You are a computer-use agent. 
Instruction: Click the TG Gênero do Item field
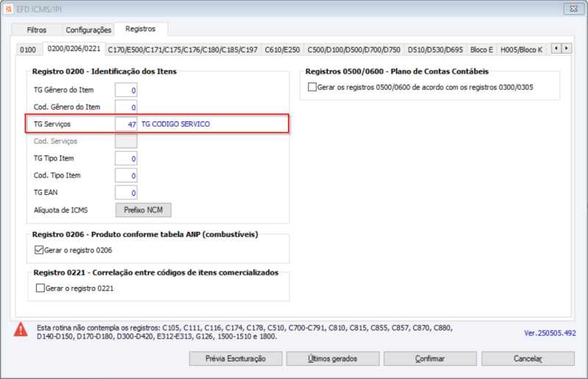[126, 90]
